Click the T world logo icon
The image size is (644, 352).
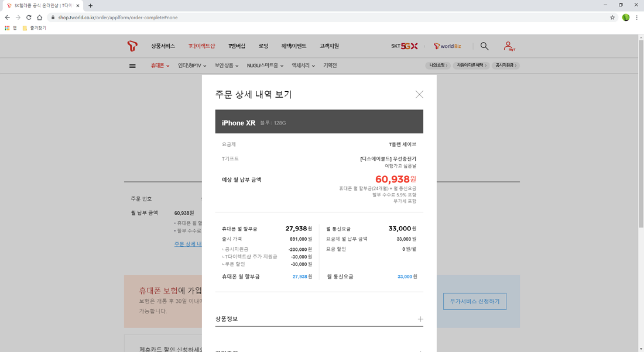click(x=132, y=46)
